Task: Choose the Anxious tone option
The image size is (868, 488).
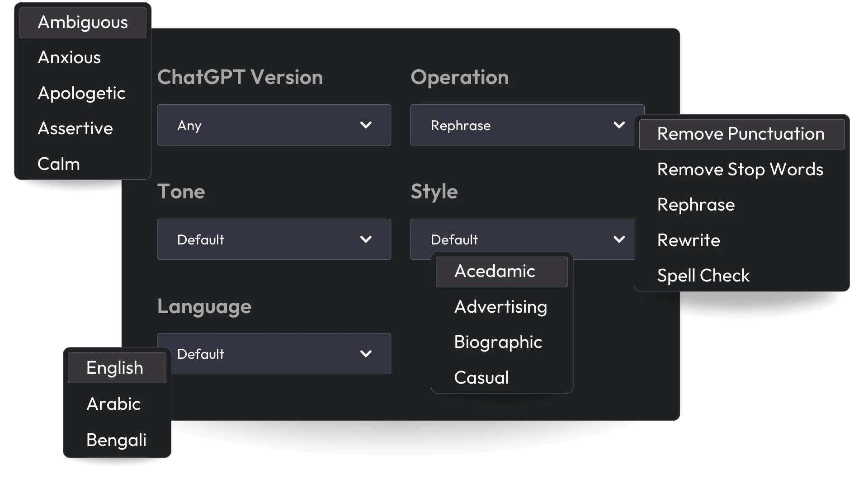Action: [69, 57]
